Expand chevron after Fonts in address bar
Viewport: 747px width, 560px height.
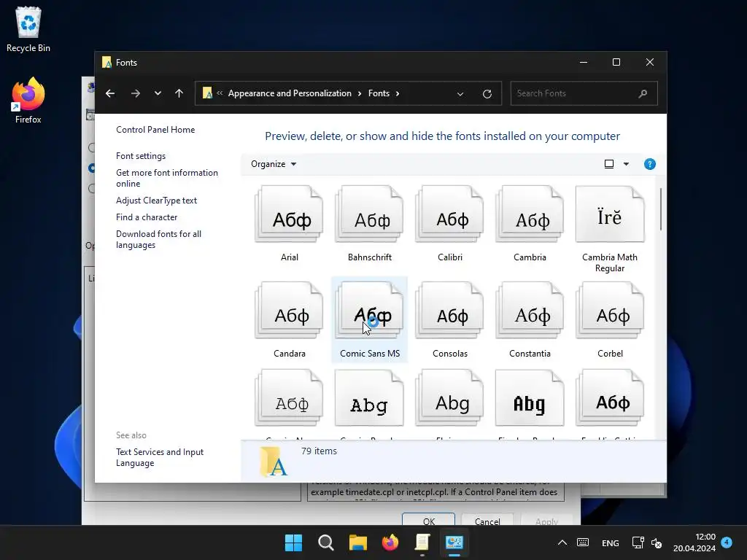point(398,93)
